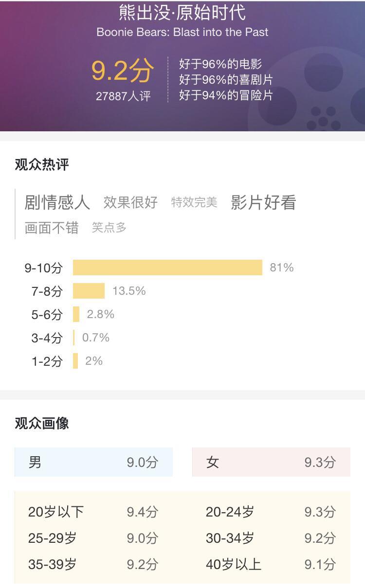Tap the movie title 熊出没·原始时代

(182, 13)
